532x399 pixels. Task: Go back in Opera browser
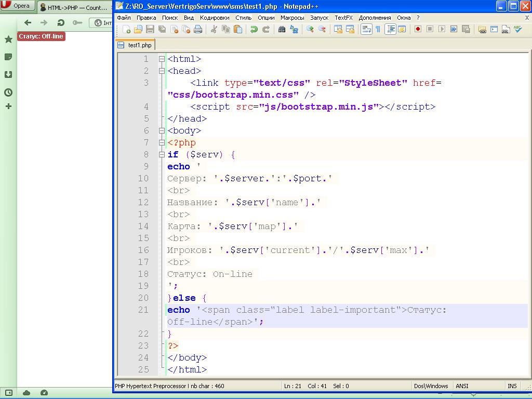pos(28,23)
